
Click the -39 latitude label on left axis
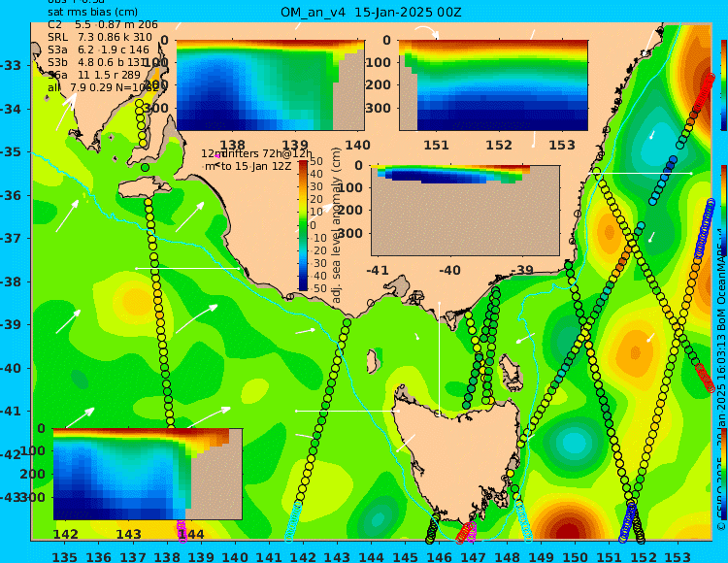coord(11,324)
